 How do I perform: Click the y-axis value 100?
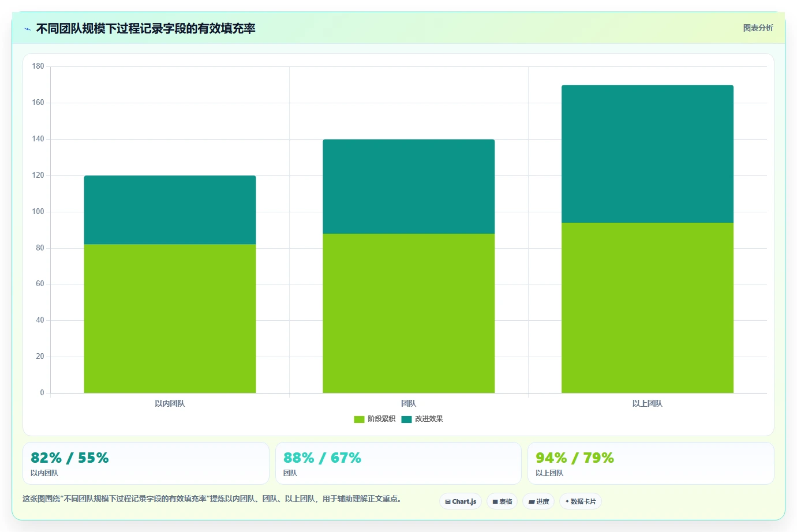click(x=38, y=212)
